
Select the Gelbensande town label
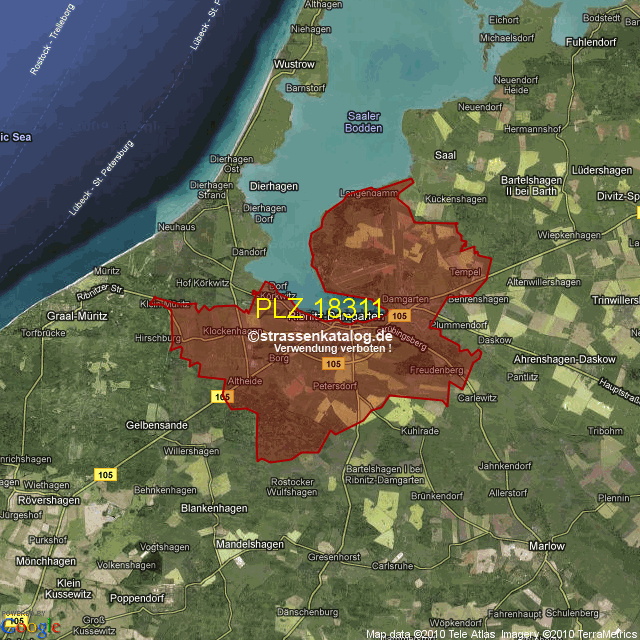pyautogui.click(x=157, y=425)
